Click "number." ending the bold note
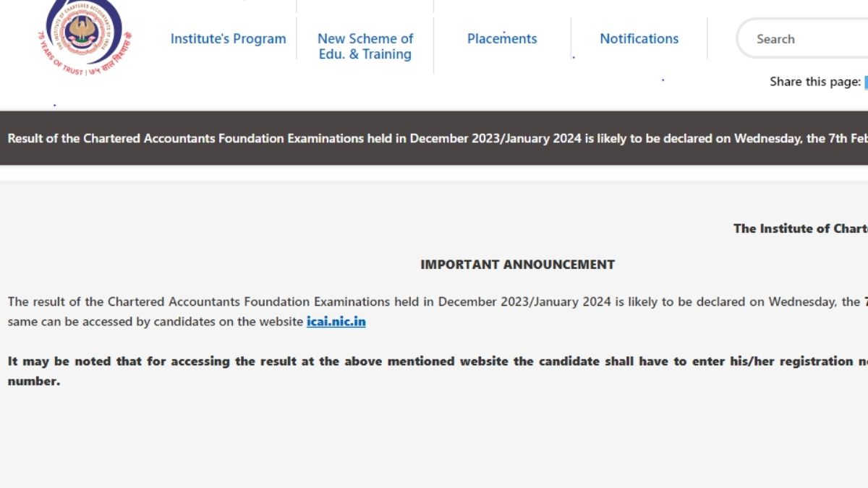This screenshot has height=488, width=868. tap(34, 381)
